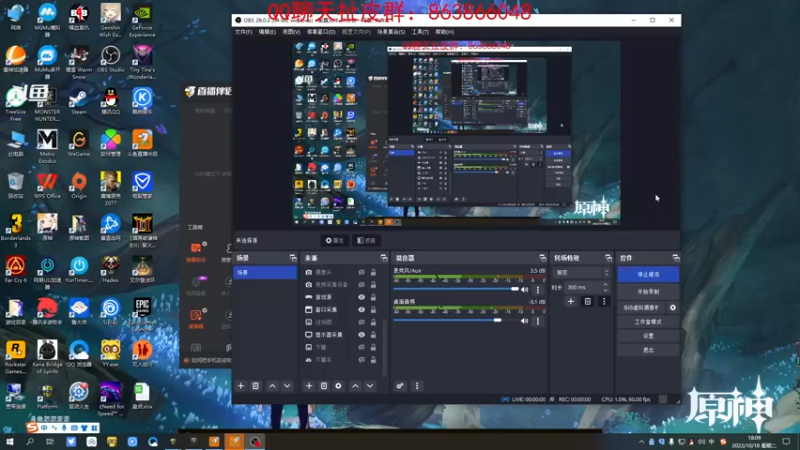Remove selected scene with trash icon
The width and height of the screenshot is (800, 450).
[256, 386]
